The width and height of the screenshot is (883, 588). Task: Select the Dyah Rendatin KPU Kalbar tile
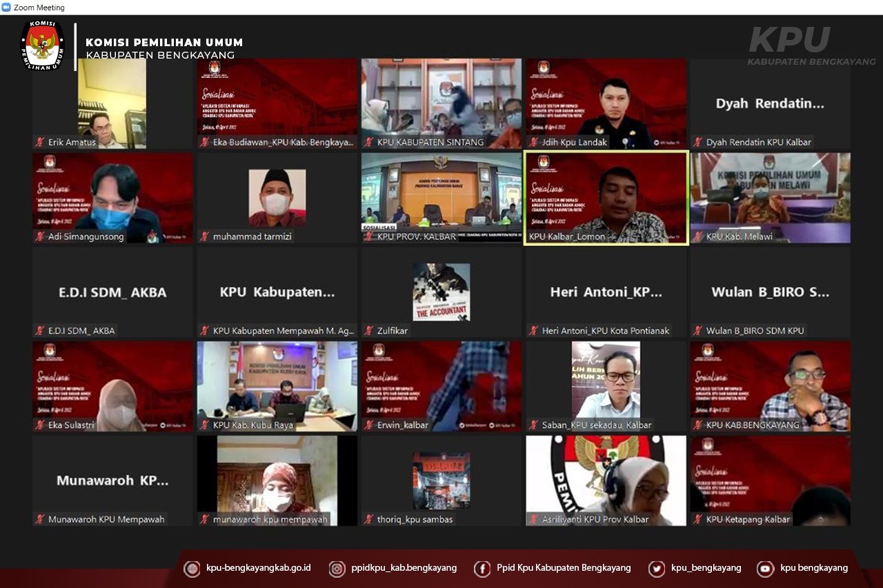coord(770,103)
